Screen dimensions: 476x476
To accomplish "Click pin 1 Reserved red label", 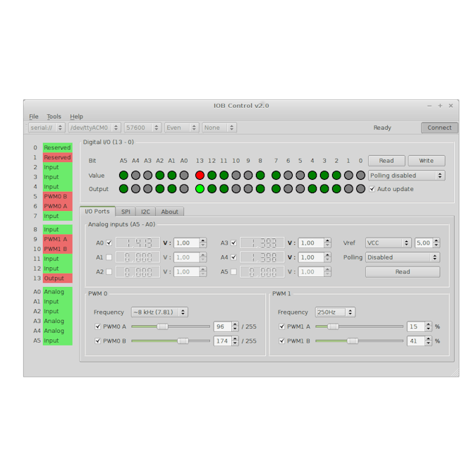I will [x=57, y=157].
